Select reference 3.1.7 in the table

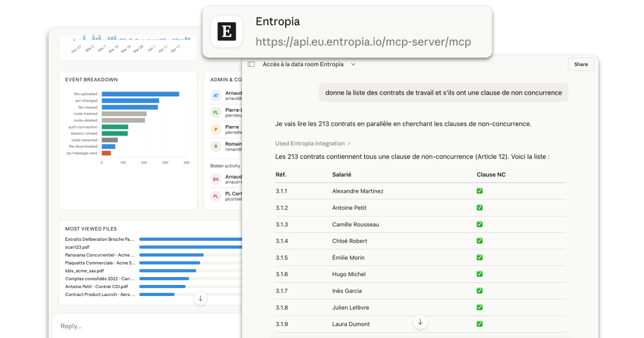coord(282,291)
